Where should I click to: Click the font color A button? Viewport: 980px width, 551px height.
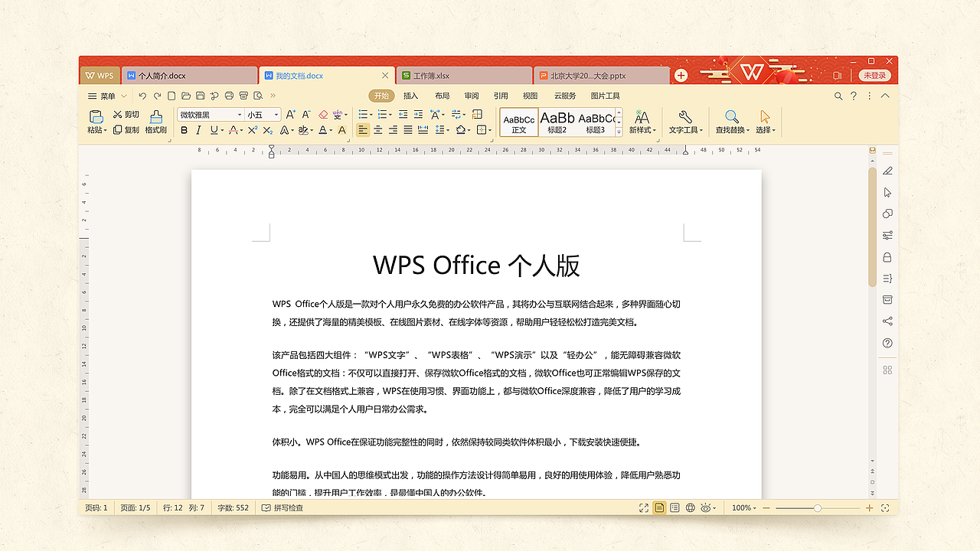coord(322,130)
